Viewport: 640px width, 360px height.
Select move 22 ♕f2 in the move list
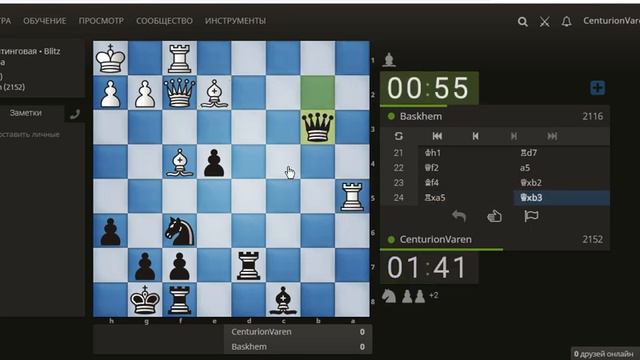(x=466, y=168)
